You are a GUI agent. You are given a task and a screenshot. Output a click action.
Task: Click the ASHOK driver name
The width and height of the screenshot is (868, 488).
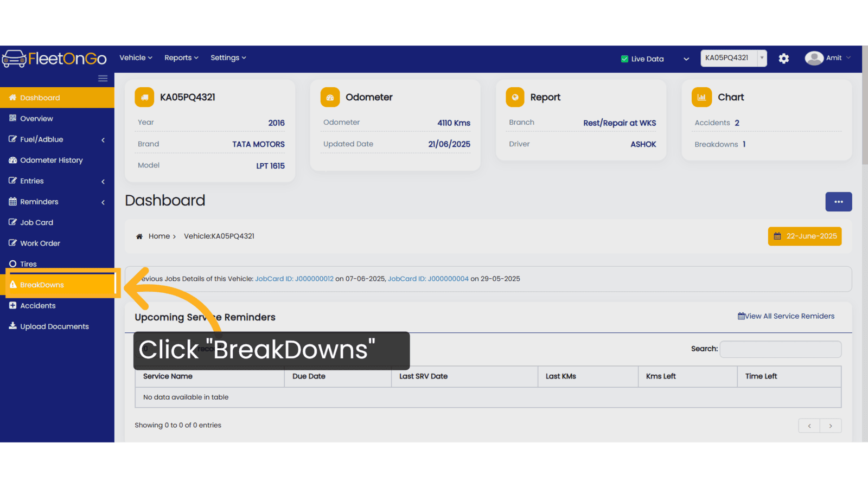point(643,144)
